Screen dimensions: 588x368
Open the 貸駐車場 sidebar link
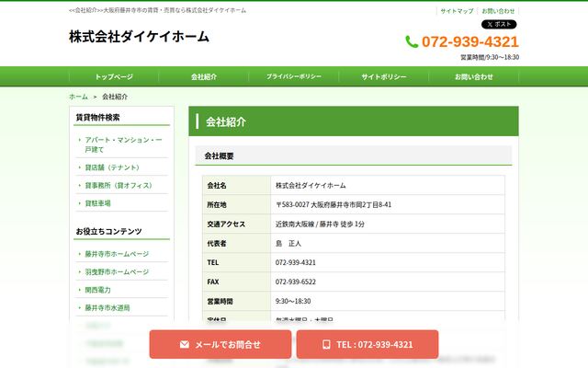coord(98,203)
